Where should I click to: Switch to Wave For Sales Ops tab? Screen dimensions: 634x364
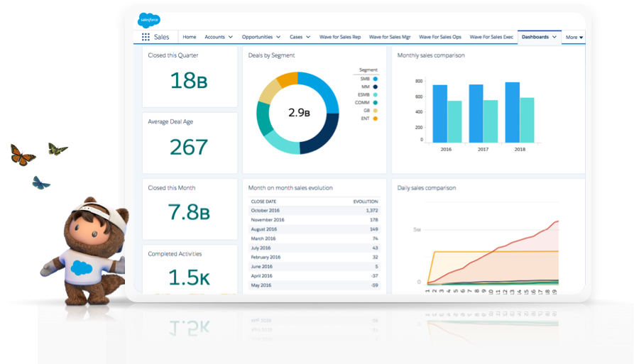click(440, 37)
